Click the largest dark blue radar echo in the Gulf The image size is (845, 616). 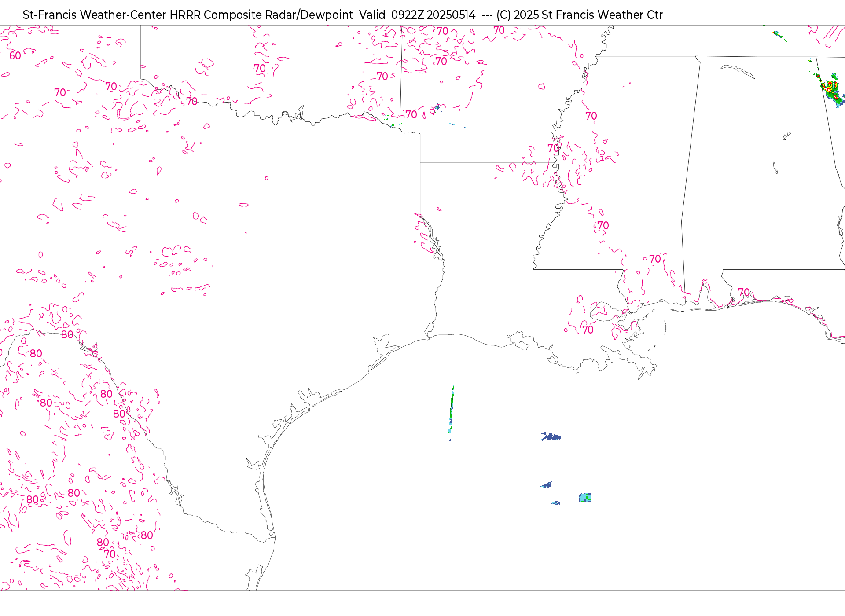pos(551,436)
